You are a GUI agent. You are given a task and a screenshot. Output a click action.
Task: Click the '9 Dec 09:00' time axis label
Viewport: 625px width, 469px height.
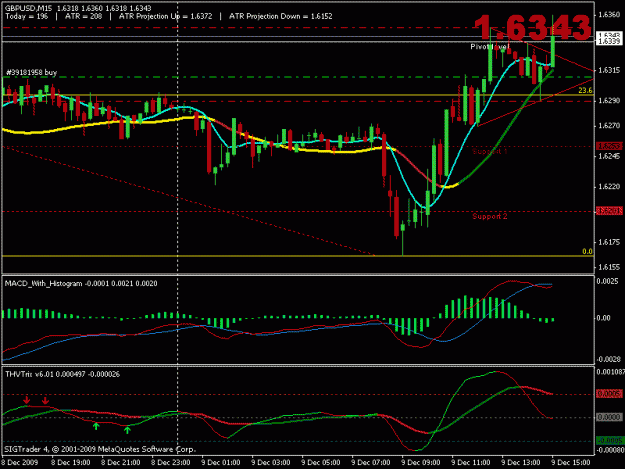(421, 462)
